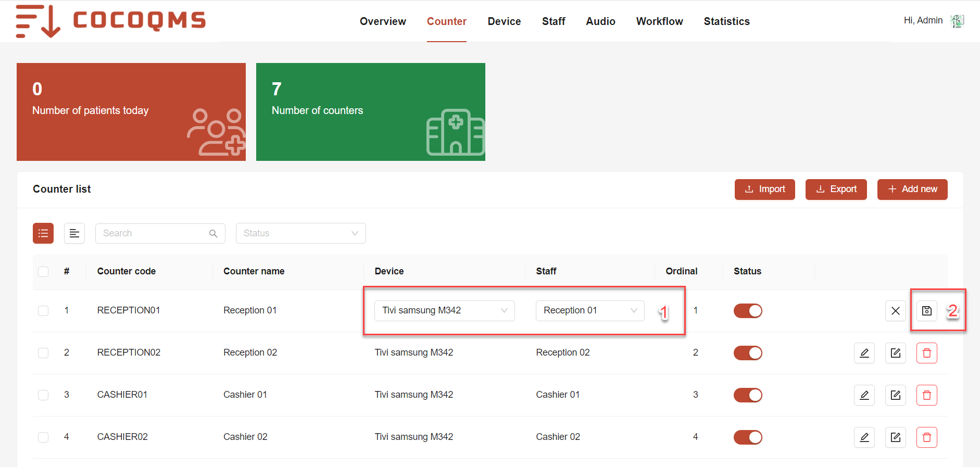Viewport: 980px width, 467px height.
Task: Open the Workflow menu item
Action: click(659, 21)
